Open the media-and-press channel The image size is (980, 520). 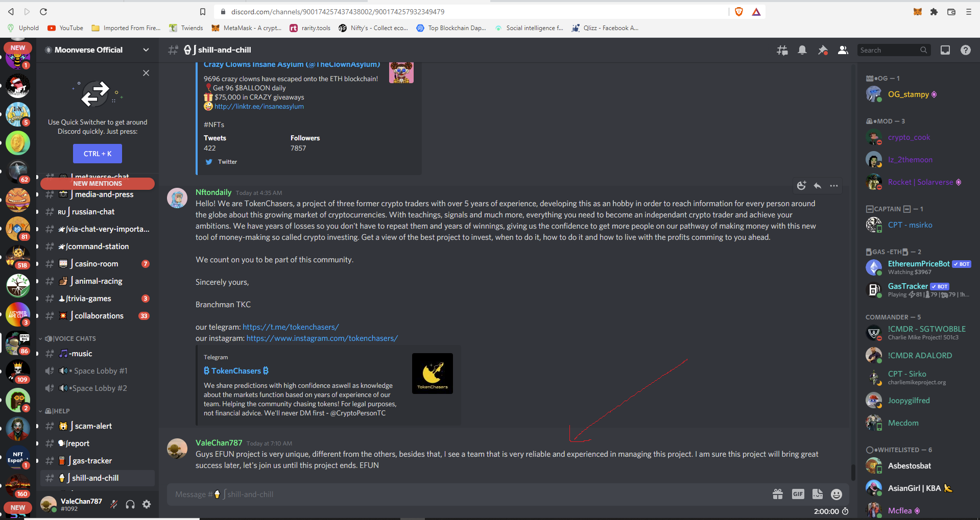click(x=98, y=194)
